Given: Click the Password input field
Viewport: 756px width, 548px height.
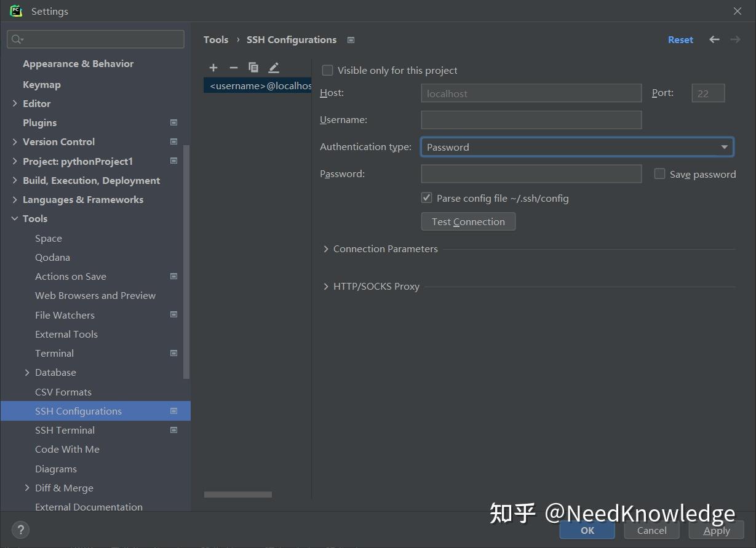Looking at the screenshot, I should click(531, 174).
